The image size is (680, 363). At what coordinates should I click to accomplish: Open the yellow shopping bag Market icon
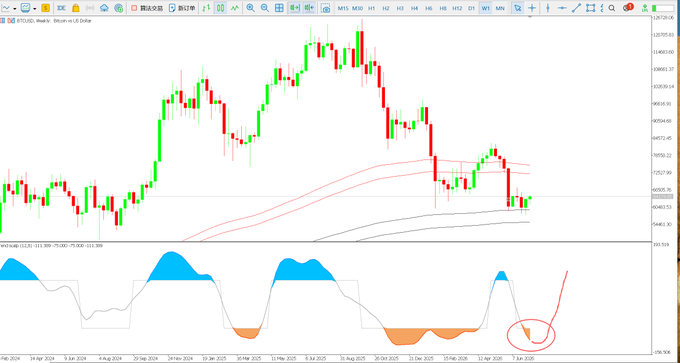(75, 8)
